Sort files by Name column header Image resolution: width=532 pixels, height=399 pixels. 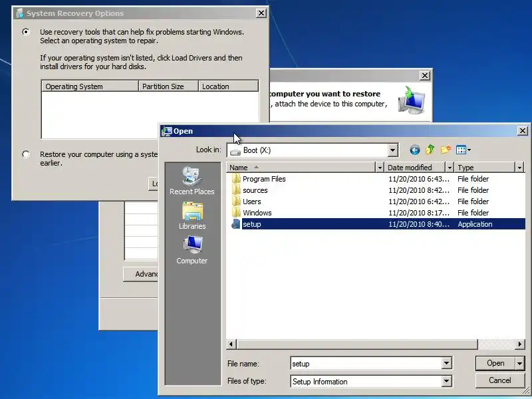[301, 168]
